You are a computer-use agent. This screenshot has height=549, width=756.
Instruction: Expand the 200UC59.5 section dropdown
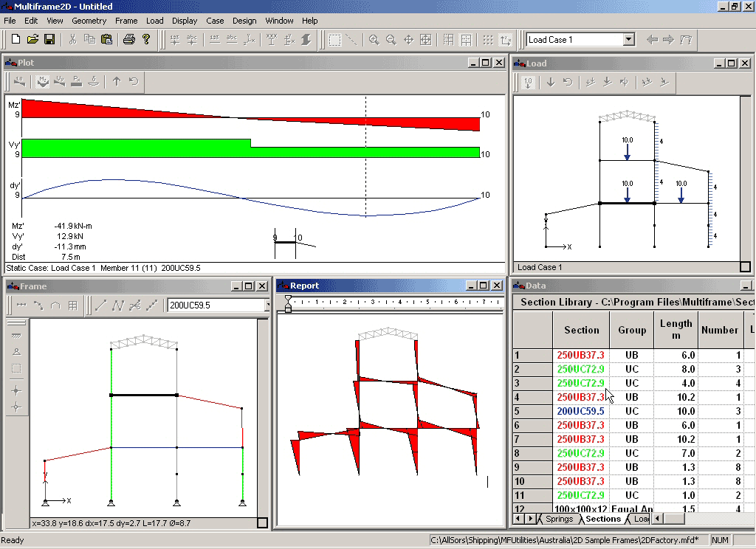(267, 305)
